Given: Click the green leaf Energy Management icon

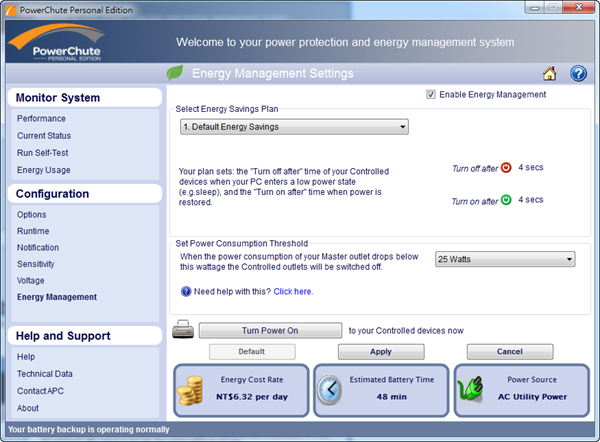Looking at the screenshot, I should 175,73.
